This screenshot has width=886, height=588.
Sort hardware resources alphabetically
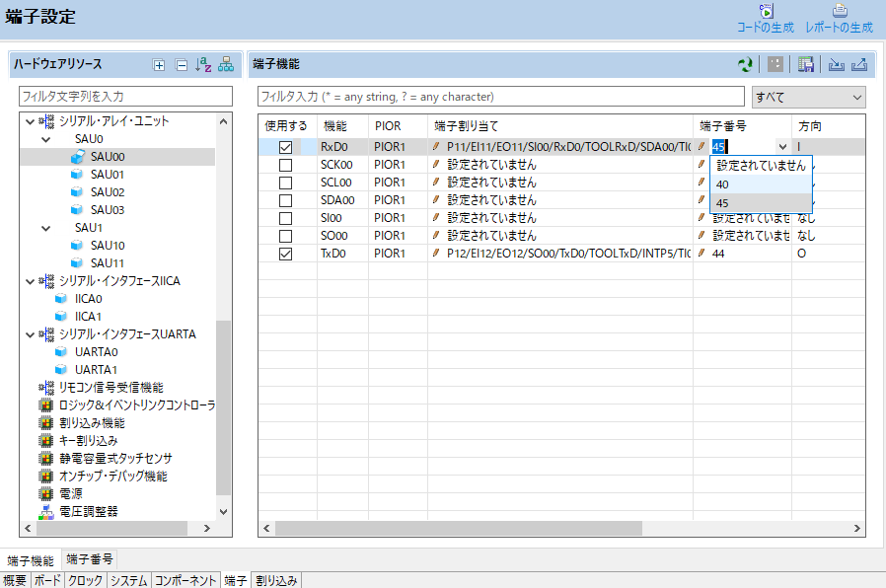pyautogui.click(x=203, y=65)
